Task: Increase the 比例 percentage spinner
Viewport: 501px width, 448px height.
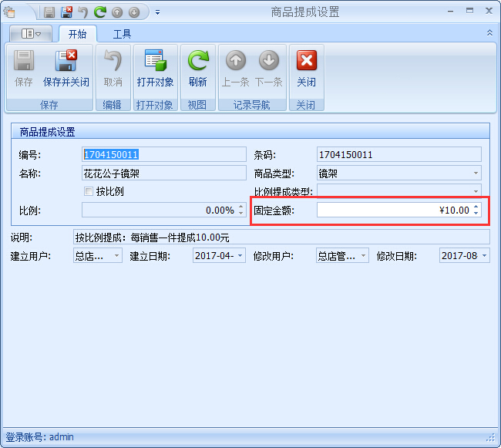Action: pos(241,207)
